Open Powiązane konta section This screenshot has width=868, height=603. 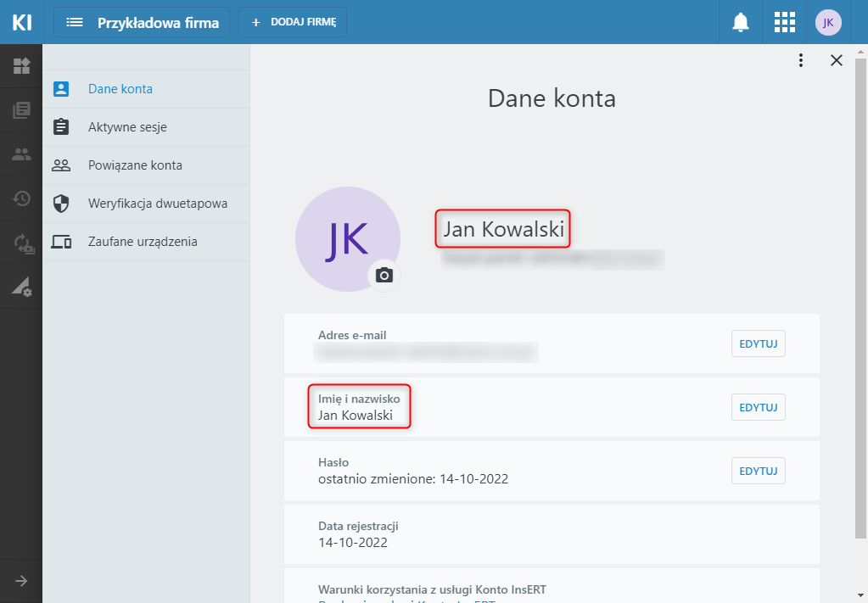pos(146,165)
